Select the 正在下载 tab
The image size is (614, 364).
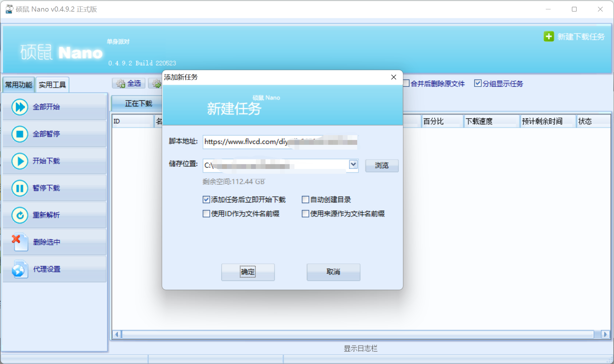click(x=138, y=103)
